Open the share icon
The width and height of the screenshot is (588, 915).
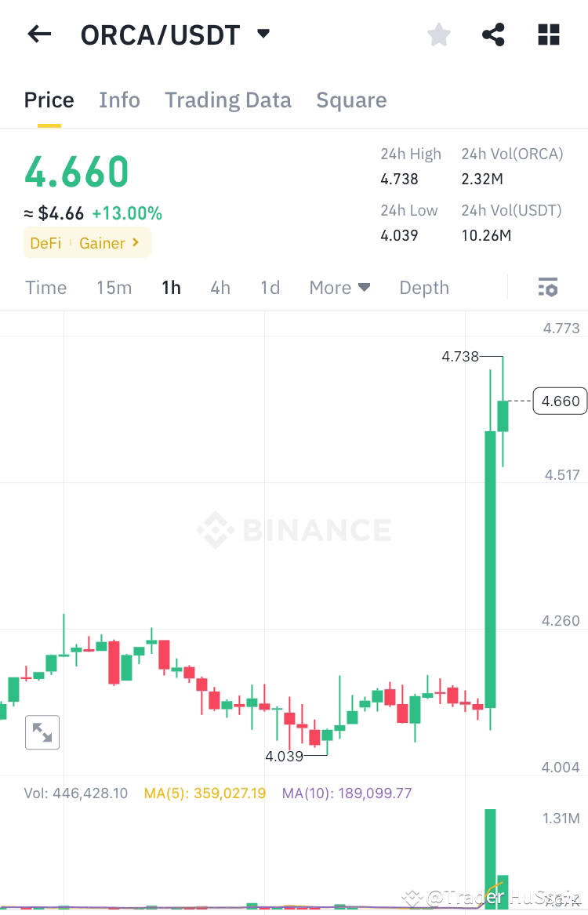pyautogui.click(x=493, y=34)
